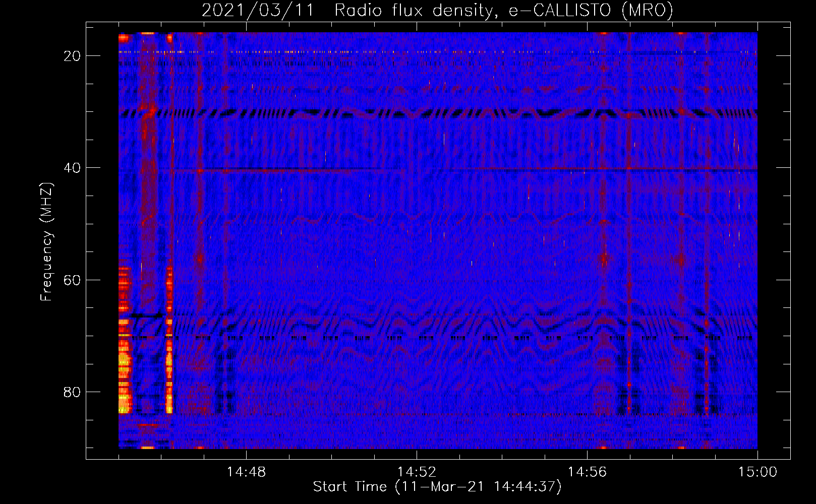This screenshot has height=504, width=816.
Task: Click the 'Start Time (11-Mar-21 14:44:37)' x-axis label
Action: (437, 487)
